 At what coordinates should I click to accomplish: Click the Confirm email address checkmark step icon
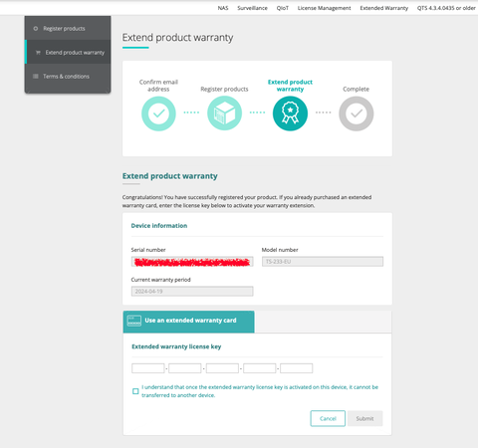pyautogui.click(x=158, y=113)
